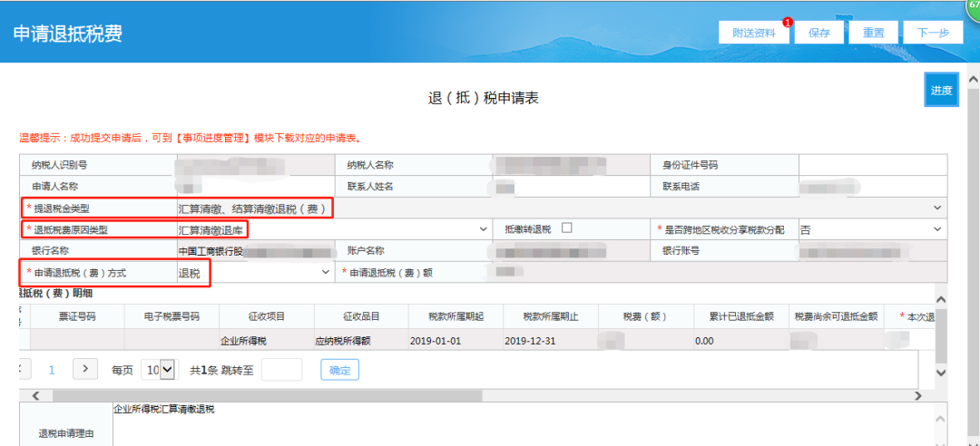Go to 下一步 next step

(x=933, y=33)
